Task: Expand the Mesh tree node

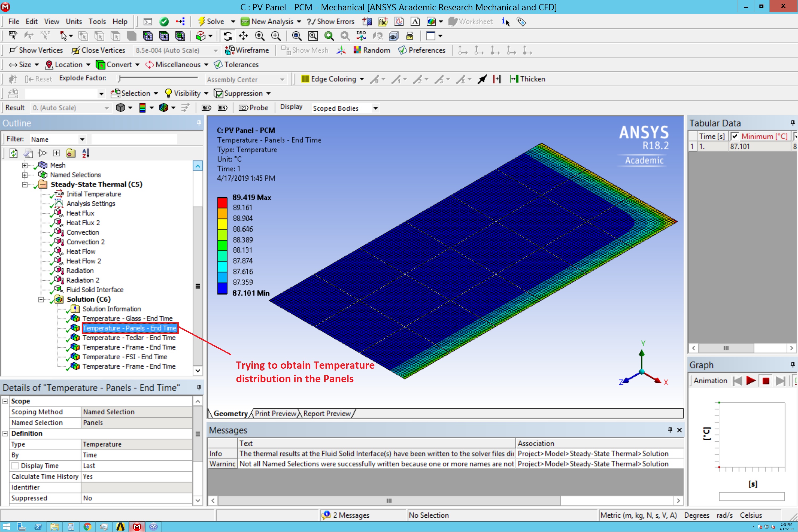Action: (25, 165)
